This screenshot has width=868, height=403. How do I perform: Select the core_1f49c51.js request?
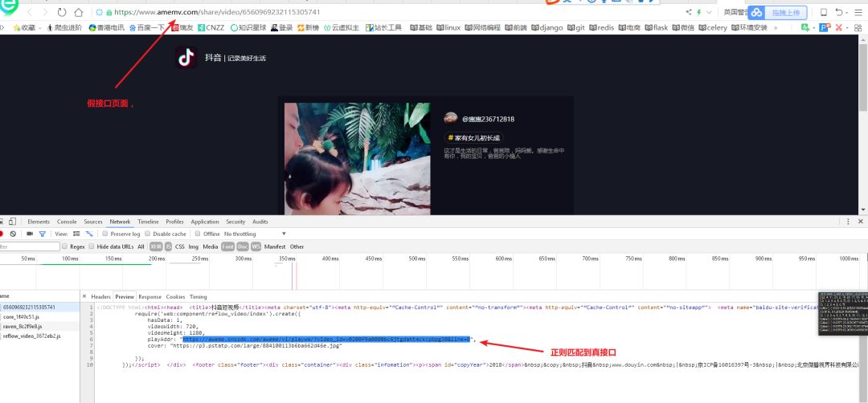[21, 317]
